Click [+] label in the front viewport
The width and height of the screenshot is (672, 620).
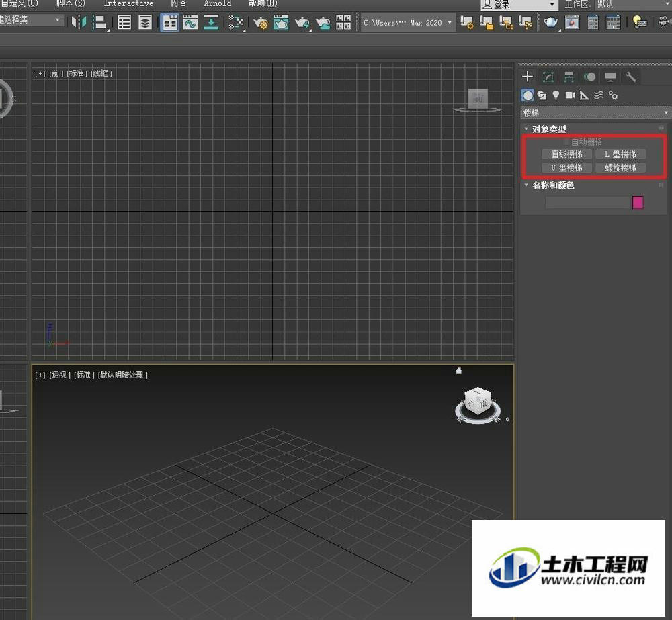click(x=40, y=73)
